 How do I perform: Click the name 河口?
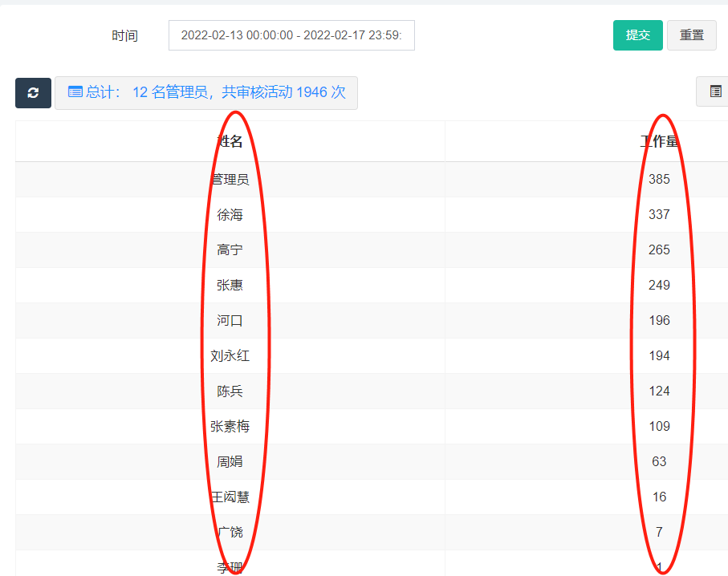click(230, 320)
